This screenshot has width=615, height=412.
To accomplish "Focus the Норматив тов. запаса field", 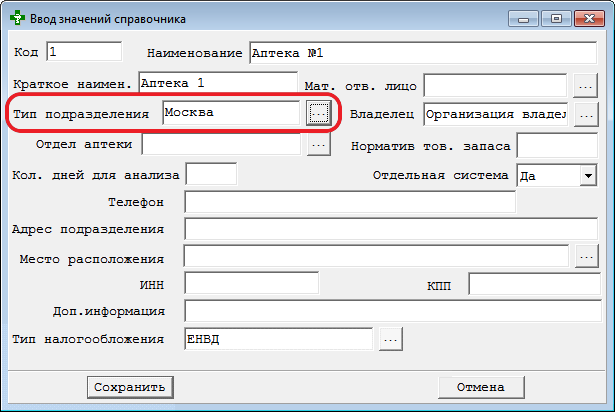I will click(x=557, y=146).
